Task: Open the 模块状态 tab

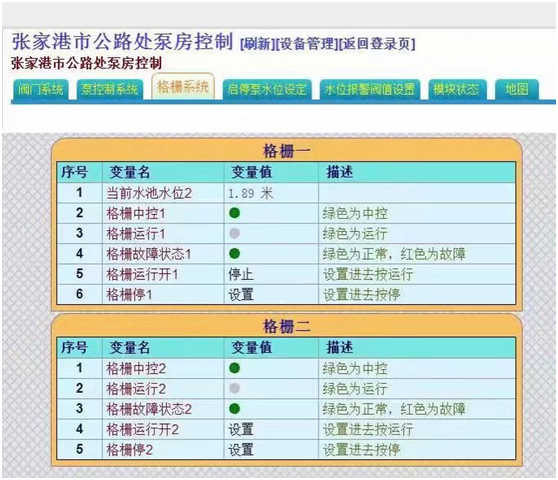Action: coord(456,89)
